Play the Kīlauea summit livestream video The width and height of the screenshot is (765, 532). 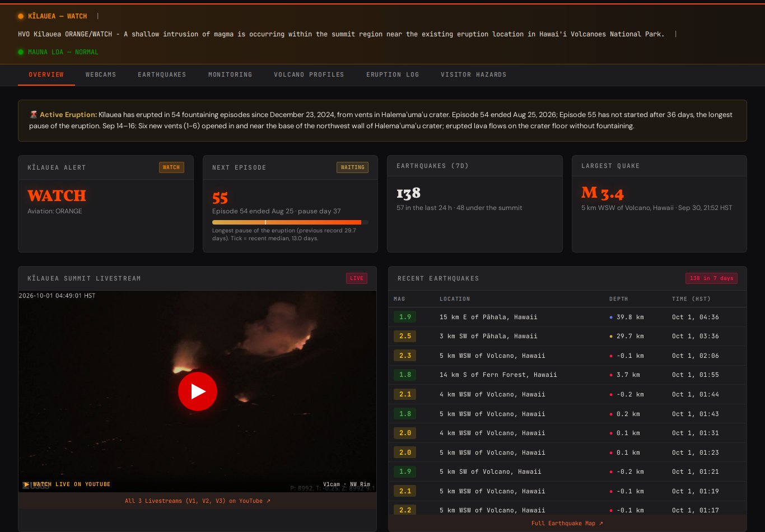pyautogui.click(x=197, y=391)
